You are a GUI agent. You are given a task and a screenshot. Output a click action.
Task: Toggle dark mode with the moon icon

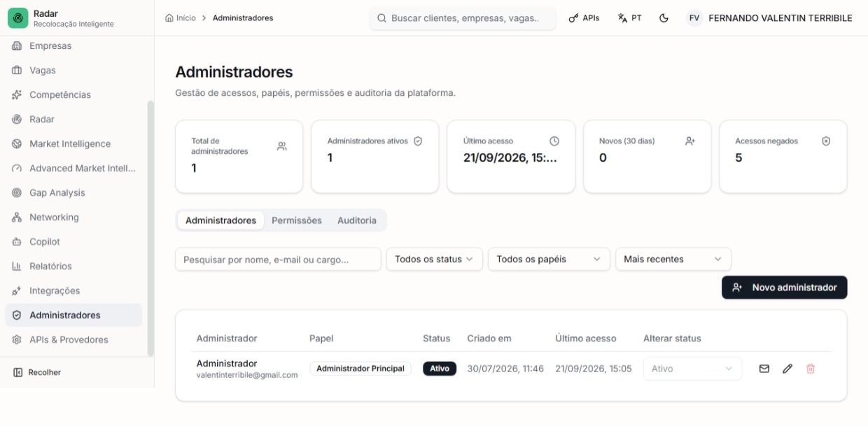pyautogui.click(x=664, y=18)
